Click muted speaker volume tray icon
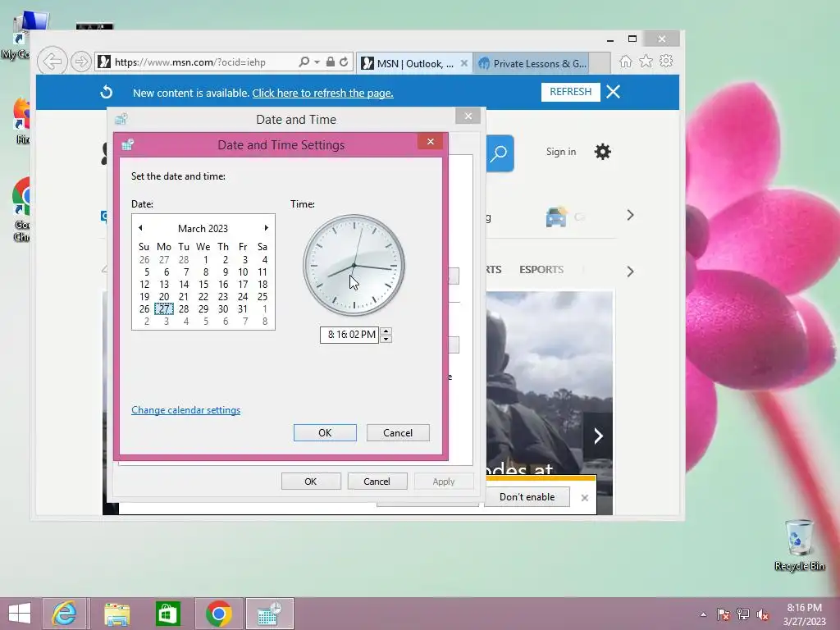840x630 pixels. (763, 614)
